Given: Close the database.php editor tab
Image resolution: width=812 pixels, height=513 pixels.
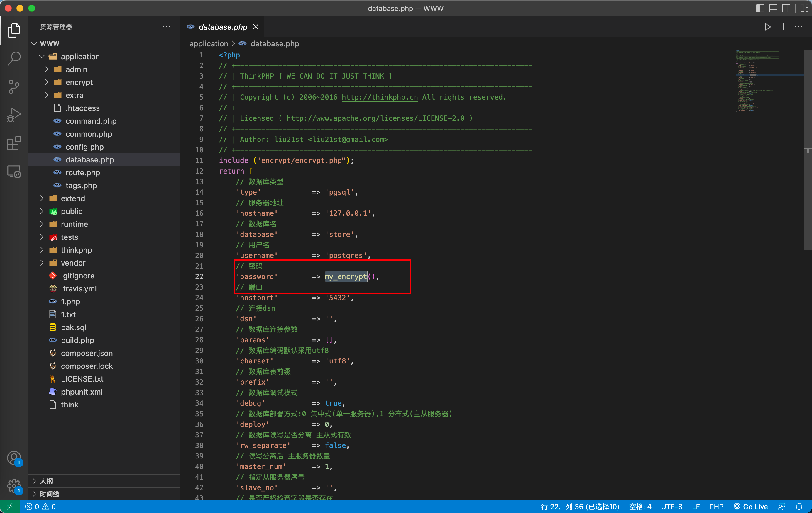Looking at the screenshot, I should tap(256, 27).
